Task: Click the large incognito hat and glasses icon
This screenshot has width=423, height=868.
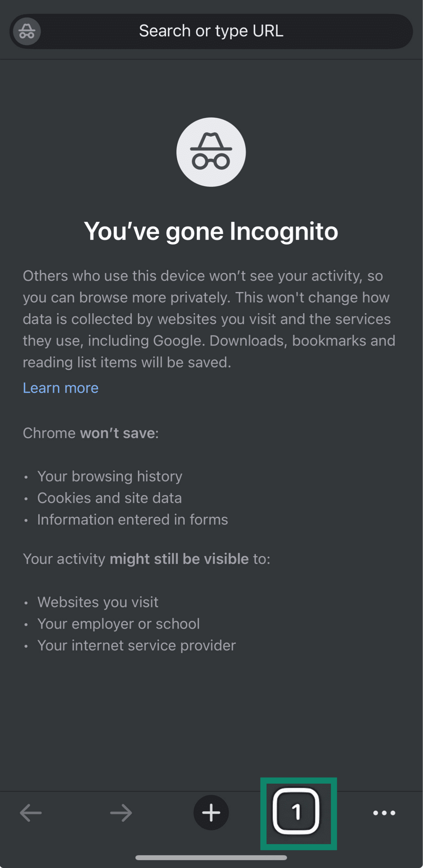Action: point(211,152)
